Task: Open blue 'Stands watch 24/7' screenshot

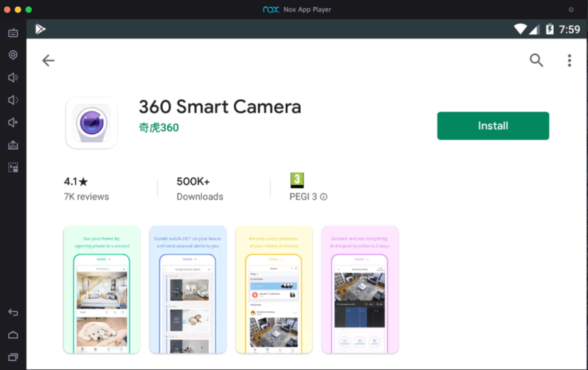Action: [187, 290]
